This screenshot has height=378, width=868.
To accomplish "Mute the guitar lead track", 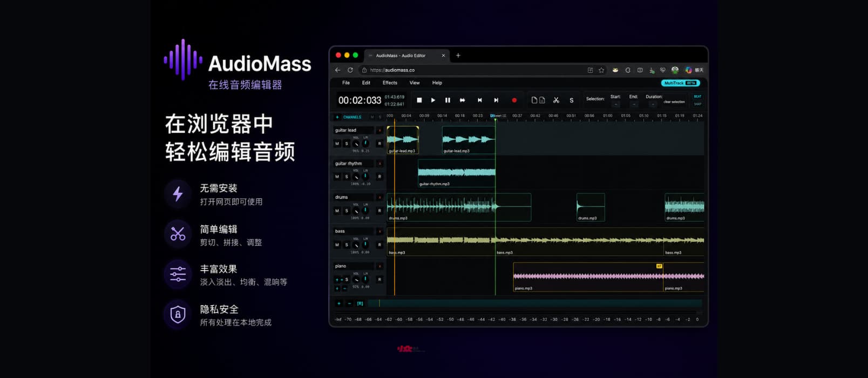I will [337, 144].
